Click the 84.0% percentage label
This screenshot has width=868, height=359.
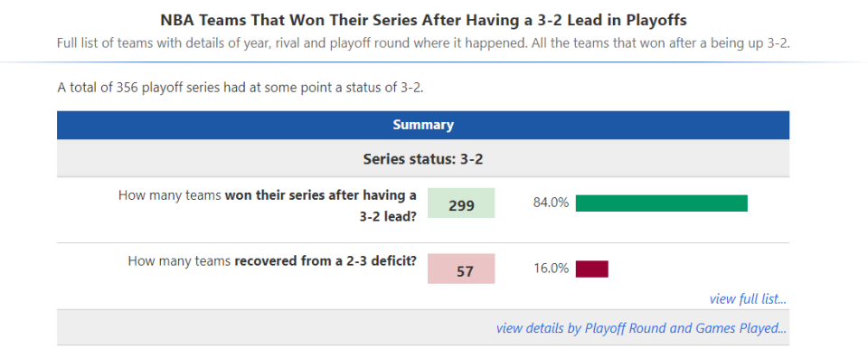pyautogui.click(x=551, y=203)
